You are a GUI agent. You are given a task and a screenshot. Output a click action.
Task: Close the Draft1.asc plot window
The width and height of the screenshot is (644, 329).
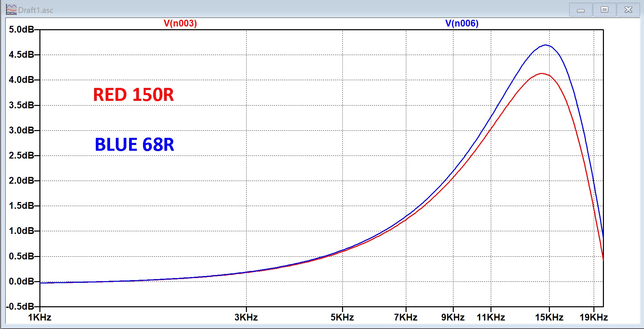pos(628,10)
